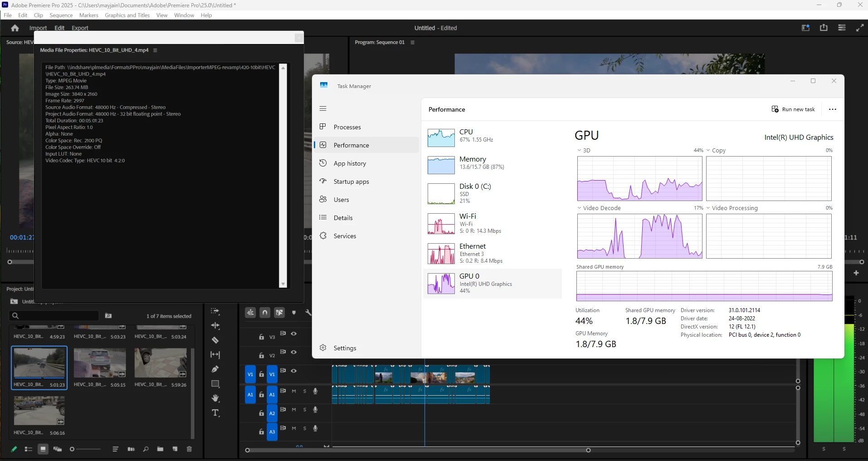The image size is (868, 461).
Task: Hide track V2 with eye icon
Action: pyautogui.click(x=294, y=352)
